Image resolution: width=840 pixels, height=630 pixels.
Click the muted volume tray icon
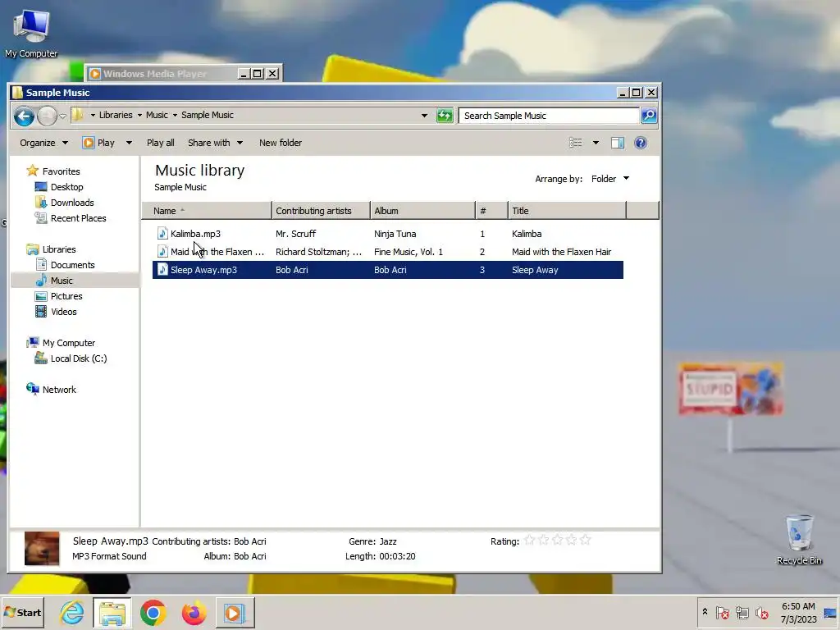pyautogui.click(x=761, y=612)
